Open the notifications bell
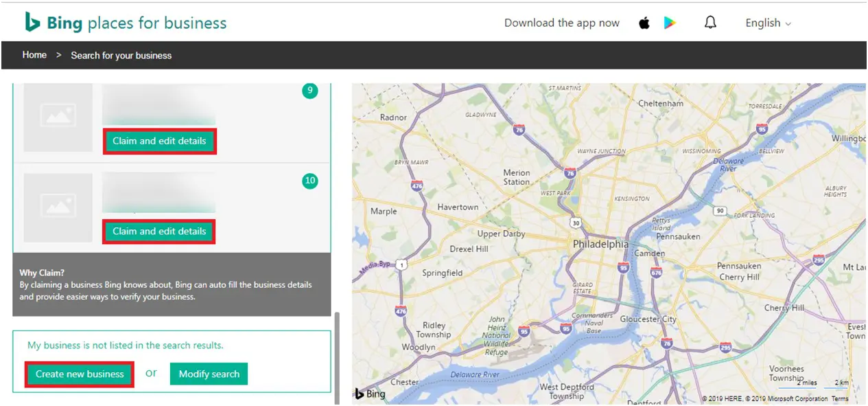Viewport: 868px width, 406px height. (x=710, y=23)
